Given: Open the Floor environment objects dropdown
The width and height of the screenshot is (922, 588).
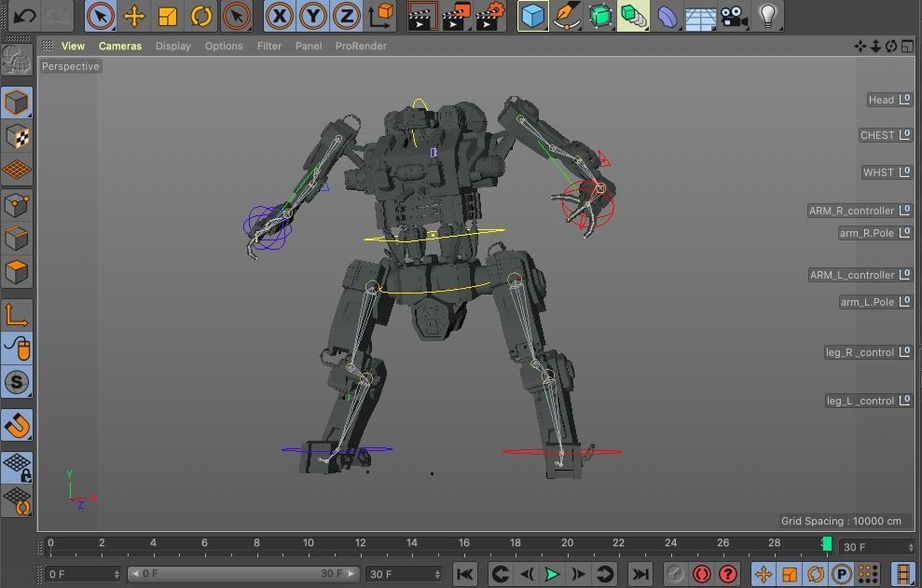Looking at the screenshot, I should coord(701,16).
